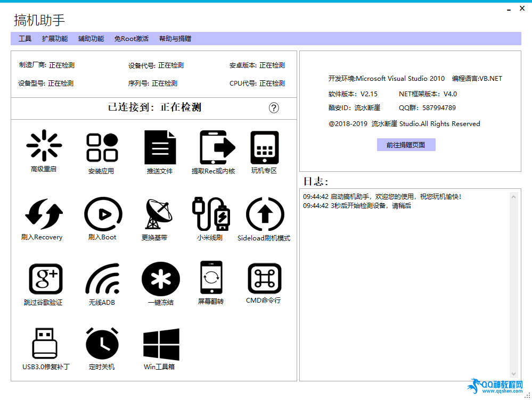Click the 软件版本 V2.15 text

pos(353,94)
